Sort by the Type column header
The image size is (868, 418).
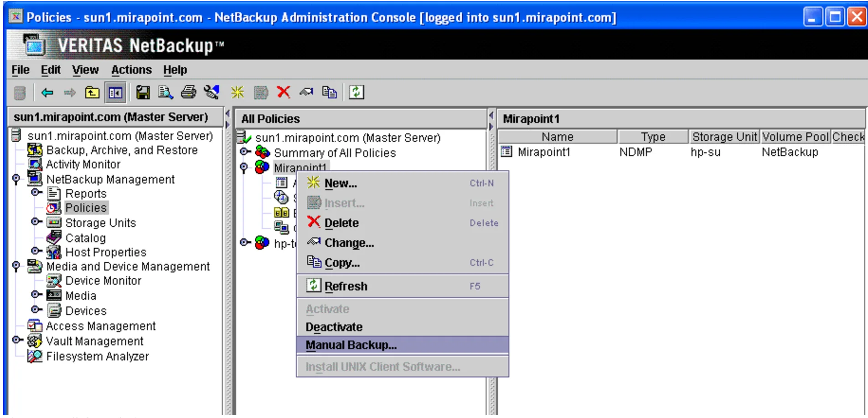coord(653,137)
